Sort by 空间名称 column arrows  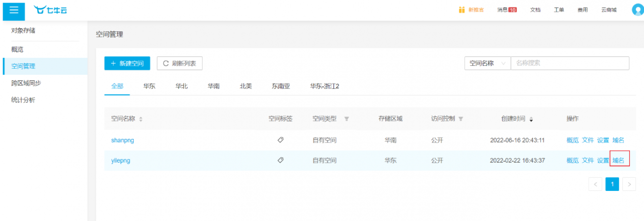coord(141,119)
